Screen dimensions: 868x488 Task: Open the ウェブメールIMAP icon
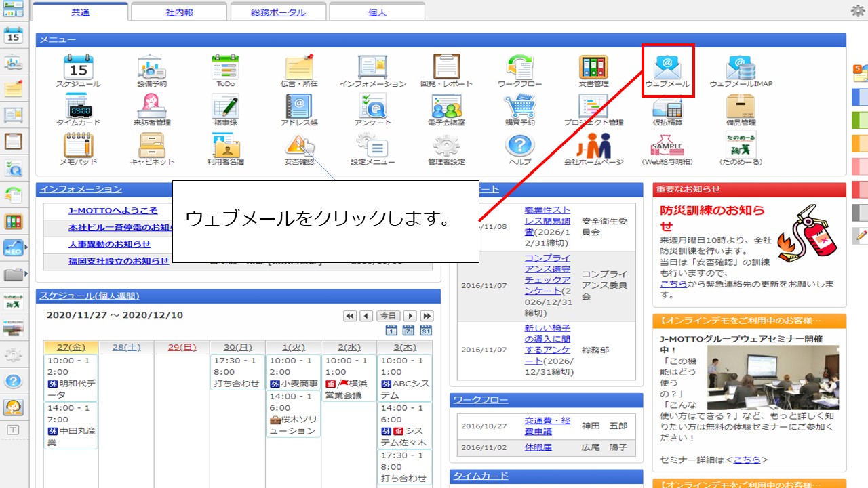click(x=741, y=68)
